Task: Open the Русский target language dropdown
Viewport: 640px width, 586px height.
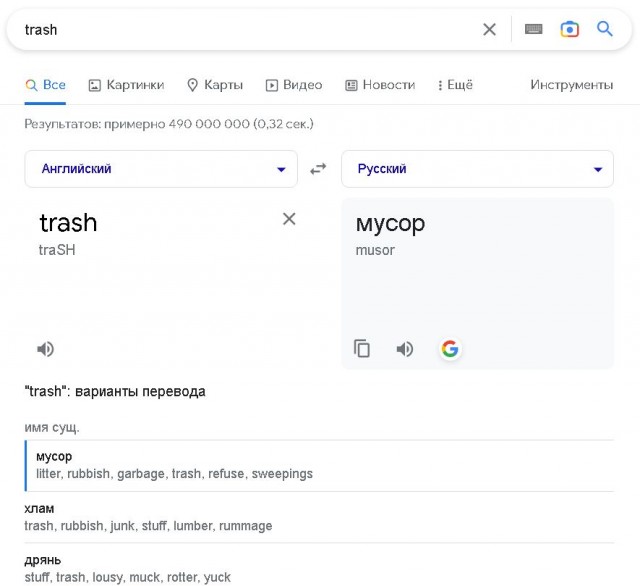Action: [x=477, y=169]
